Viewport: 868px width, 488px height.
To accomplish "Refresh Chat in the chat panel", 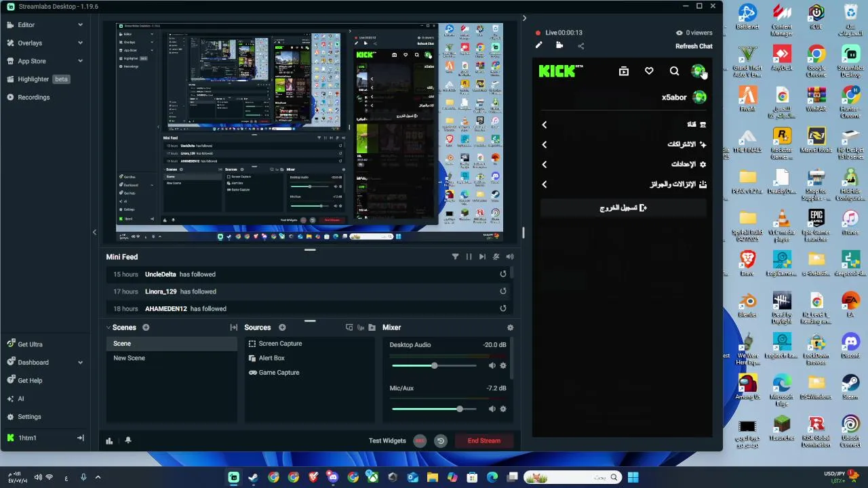I will click(694, 46).
